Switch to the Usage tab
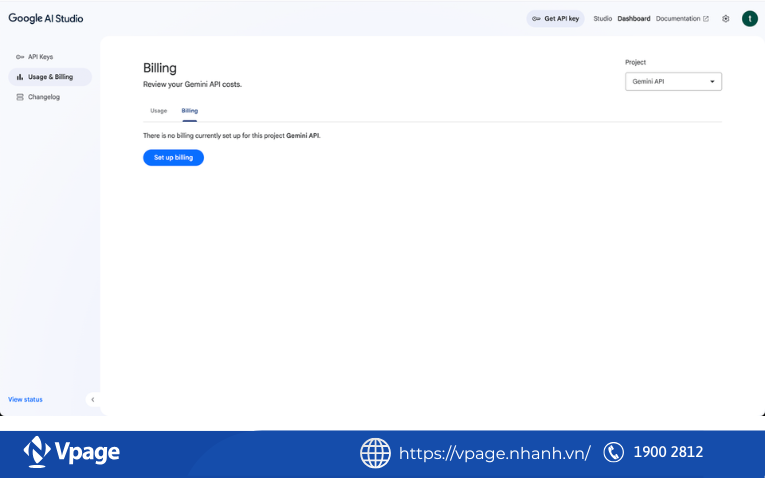This screenshot has height=478, width=765. (159, 111)
